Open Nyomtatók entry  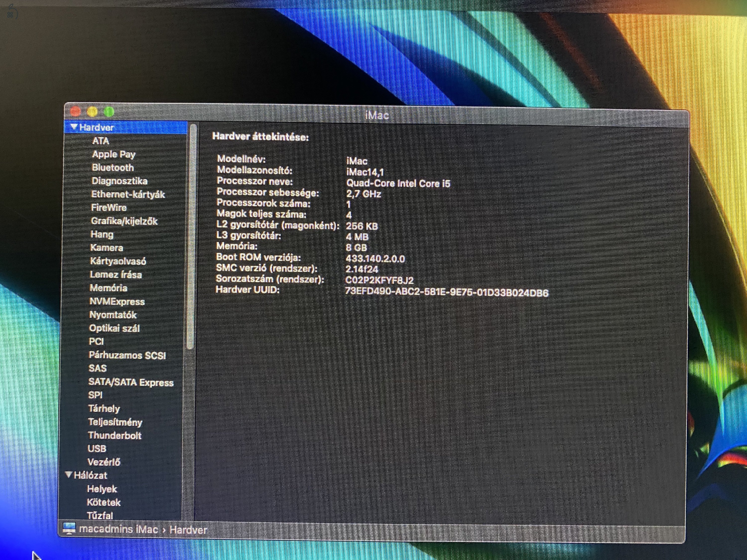click(x=113, y=315)
